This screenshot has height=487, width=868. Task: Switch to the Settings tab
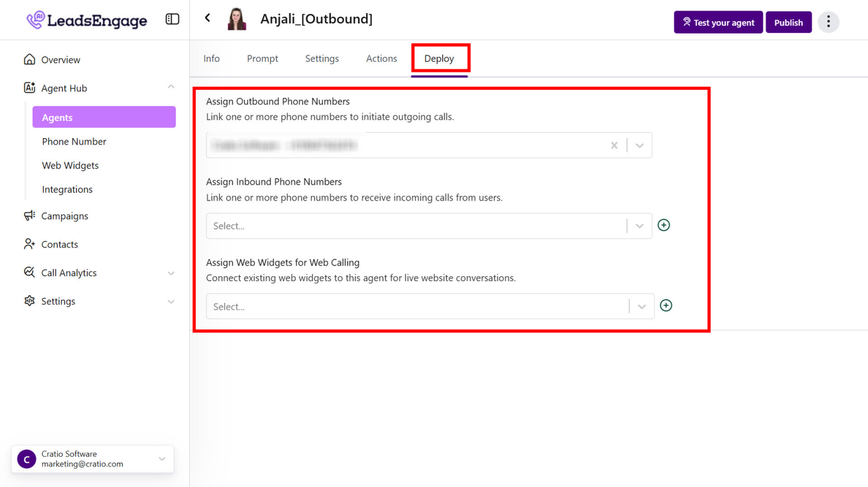322,58
